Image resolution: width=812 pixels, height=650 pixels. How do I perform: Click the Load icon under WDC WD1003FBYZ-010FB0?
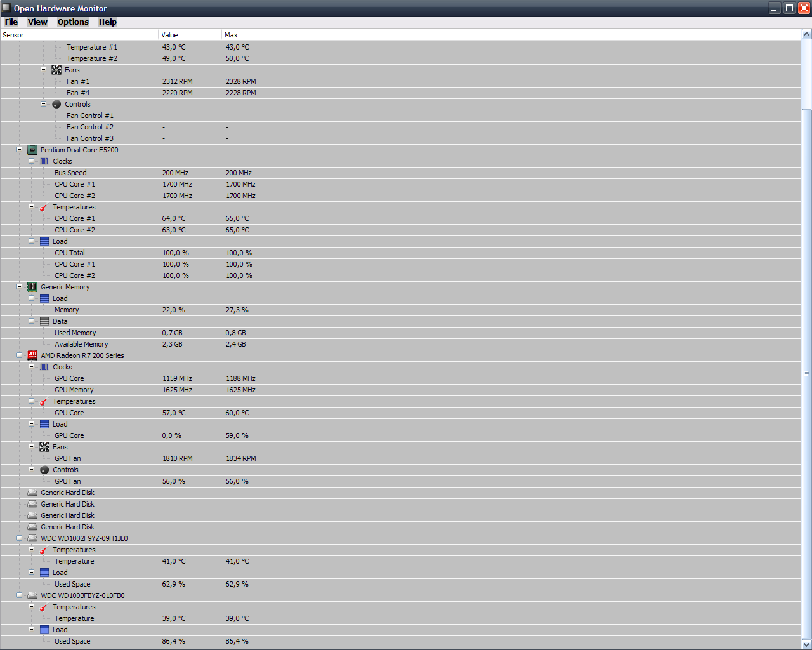(x=44, y=630)
